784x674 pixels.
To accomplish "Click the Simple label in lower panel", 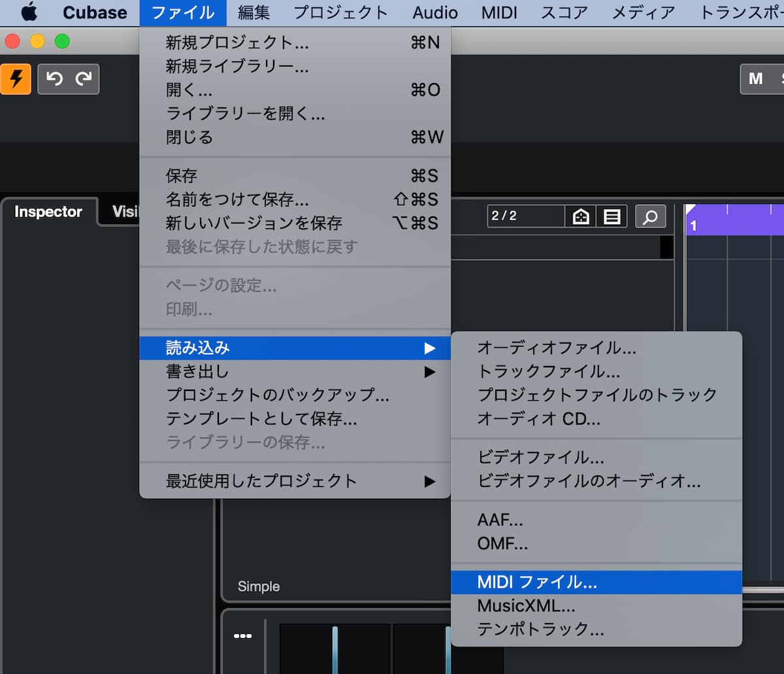I will point(259,586).
